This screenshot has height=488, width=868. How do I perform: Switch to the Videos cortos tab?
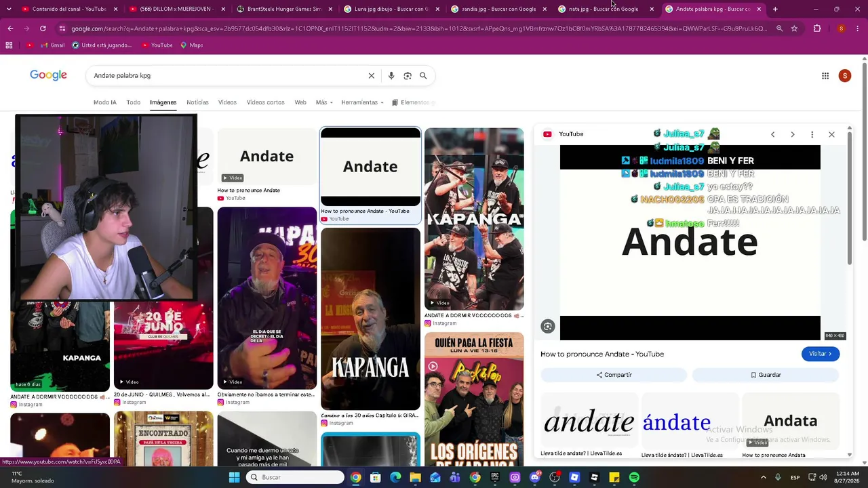(266, 102)
